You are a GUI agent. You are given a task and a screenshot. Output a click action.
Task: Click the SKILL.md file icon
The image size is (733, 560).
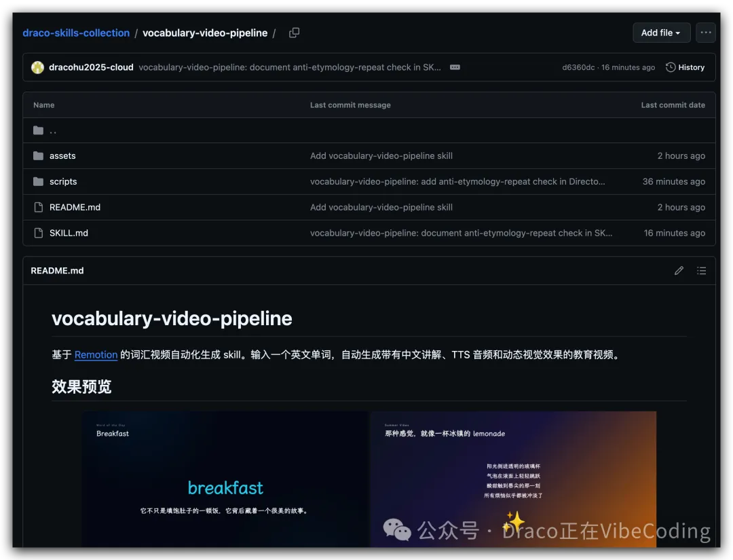(x=38, y=234)
